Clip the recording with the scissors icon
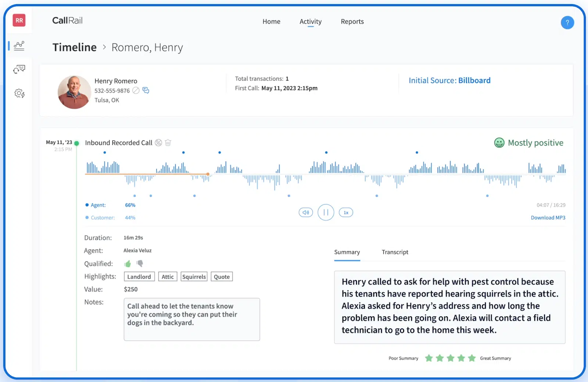The height and width of the screenshot is (382, 588). (158, 143)
